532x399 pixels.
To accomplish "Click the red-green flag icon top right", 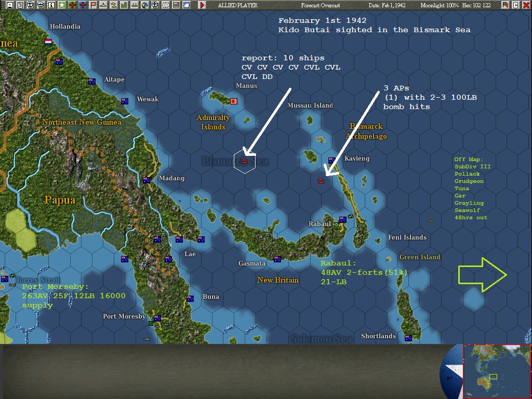I will coord(506,5).
